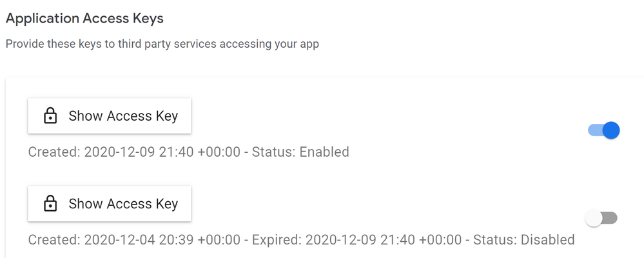Show the access key created 2020-12-09
The width and height of the screenshot is (644, 258).
pos(109,116)
